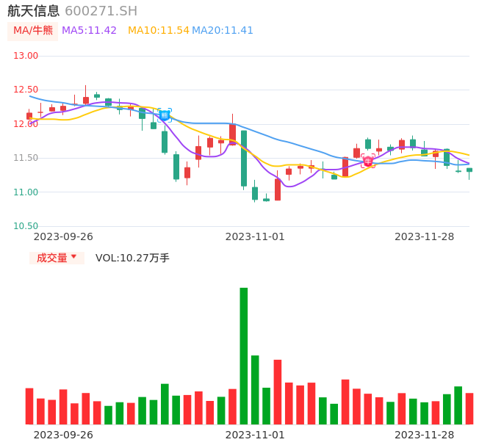This screenshot has height=445, width=504.
Task: Click the VOL:10.27万手 volume label
Action: [132, 258]
